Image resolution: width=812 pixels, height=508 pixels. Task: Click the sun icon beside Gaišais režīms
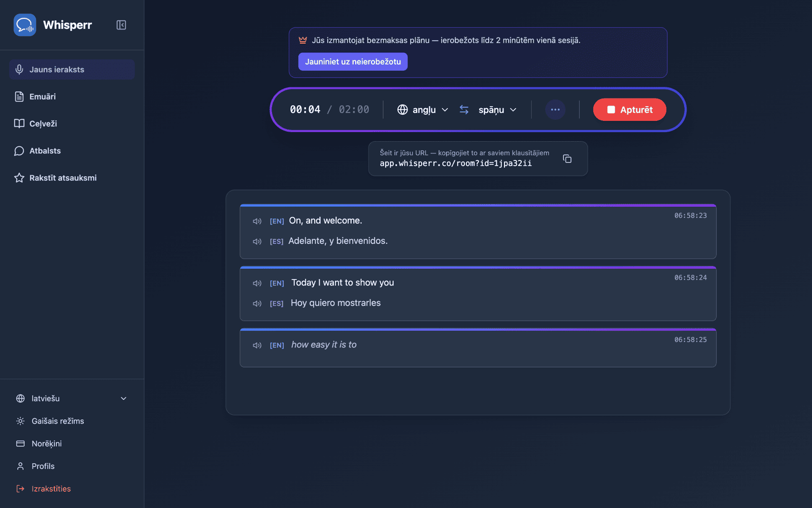[x=20, y=421]
